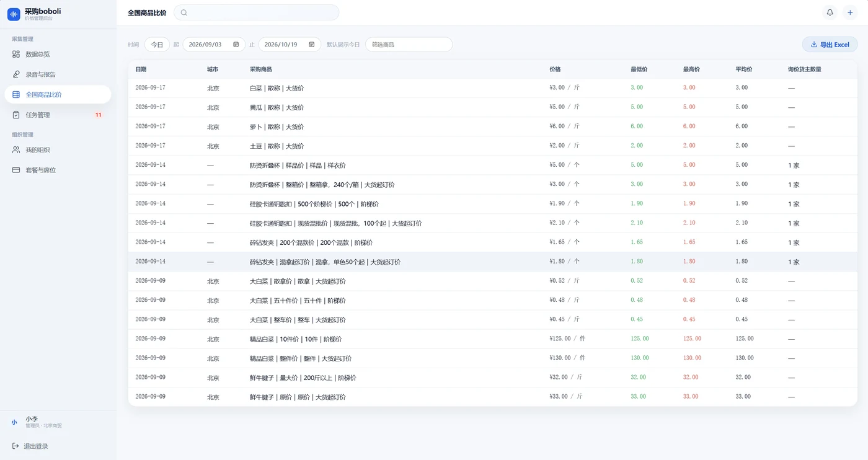
Task: Select 鲜牛腱子 | 原价 row
Action: [x=493, y=397]
